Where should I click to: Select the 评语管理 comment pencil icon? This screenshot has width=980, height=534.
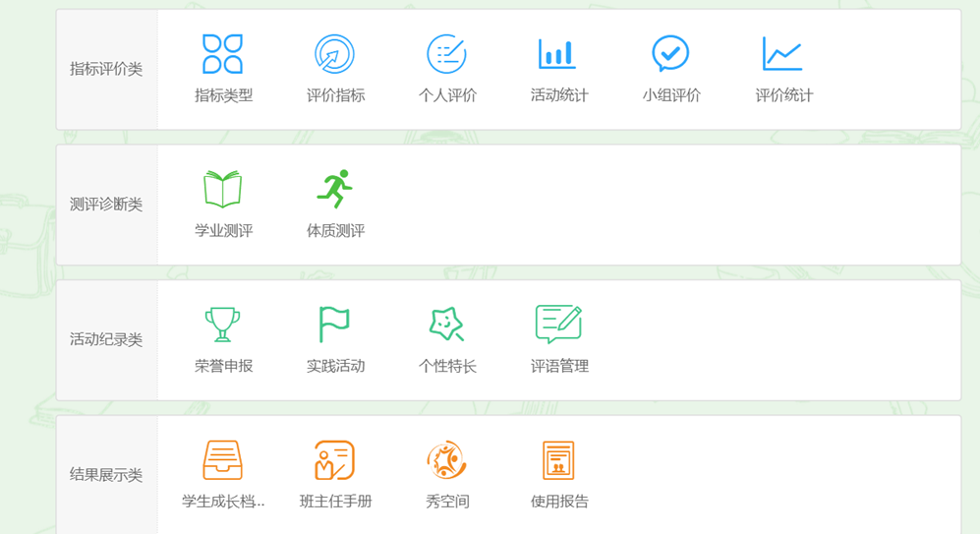558,324
